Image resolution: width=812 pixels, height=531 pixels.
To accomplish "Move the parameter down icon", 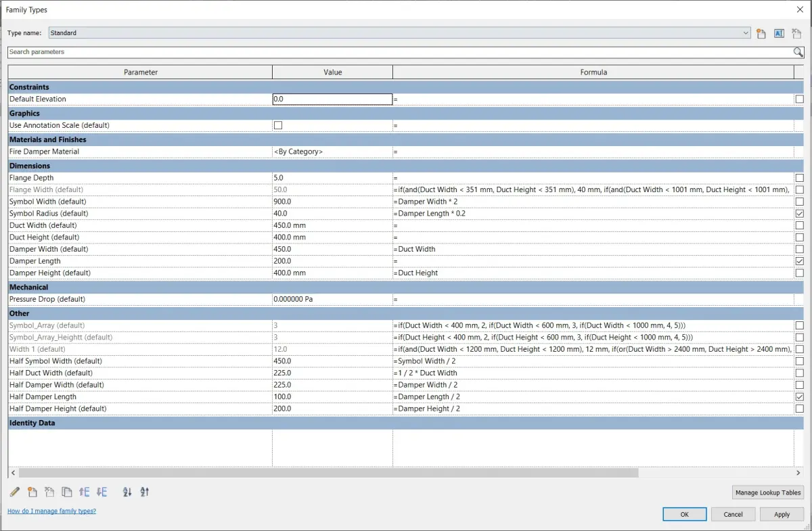I will point(102,492).
